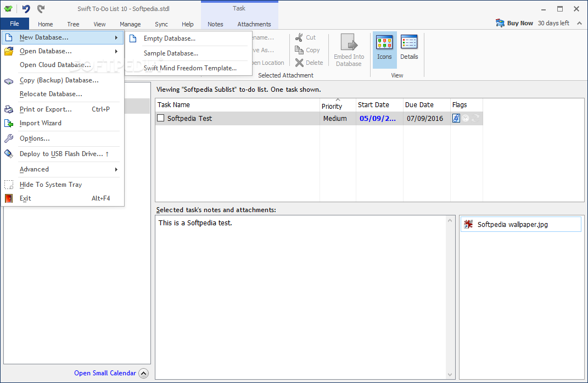Open the Help ribbon tab
Screen dimensions: 588x383
click(x=188, y=24)
